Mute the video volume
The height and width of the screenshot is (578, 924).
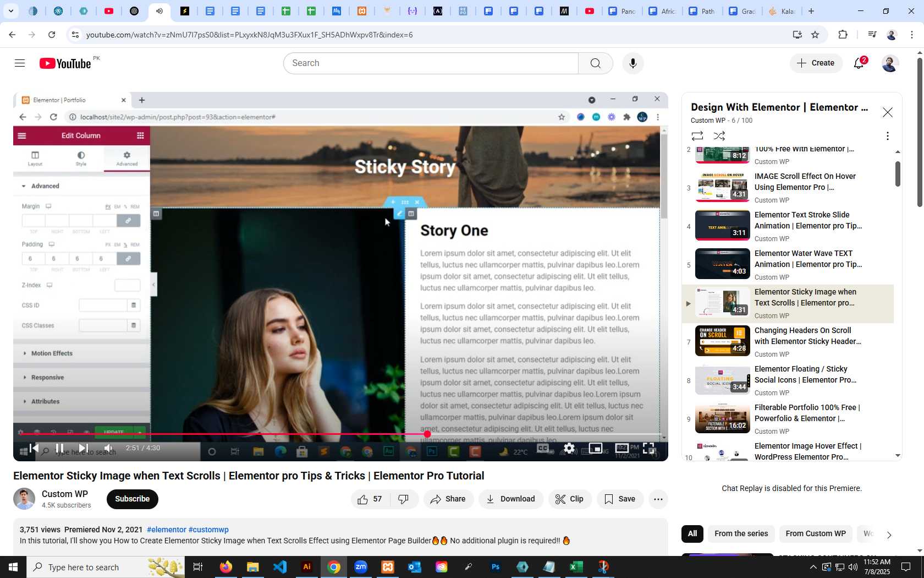tap(109, 448)
